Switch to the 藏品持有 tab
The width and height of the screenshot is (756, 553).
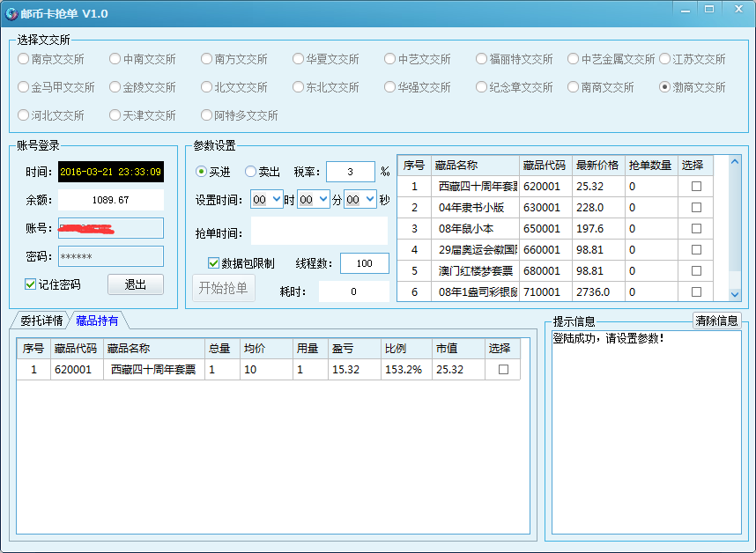tap(97, 321)
